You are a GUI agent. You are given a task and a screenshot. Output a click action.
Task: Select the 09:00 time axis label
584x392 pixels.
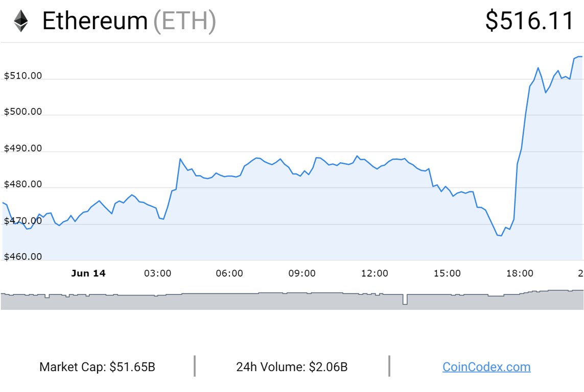pos(302,273)
